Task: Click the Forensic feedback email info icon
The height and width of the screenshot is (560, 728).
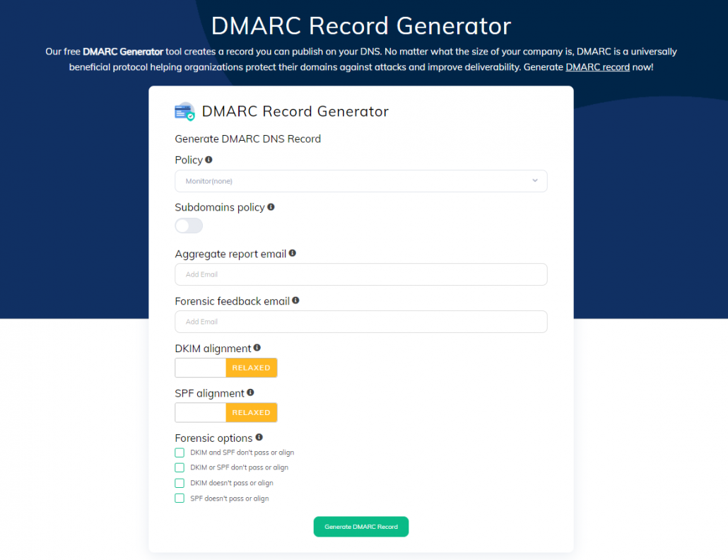Action: point(295,300)
